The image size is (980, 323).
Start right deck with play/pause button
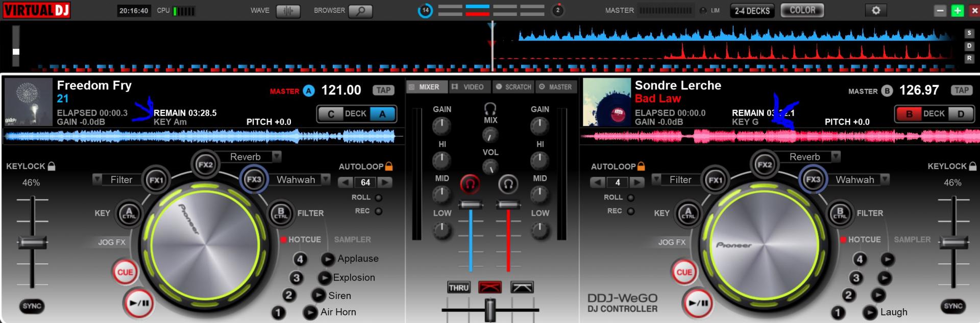[x=698, y=303]
